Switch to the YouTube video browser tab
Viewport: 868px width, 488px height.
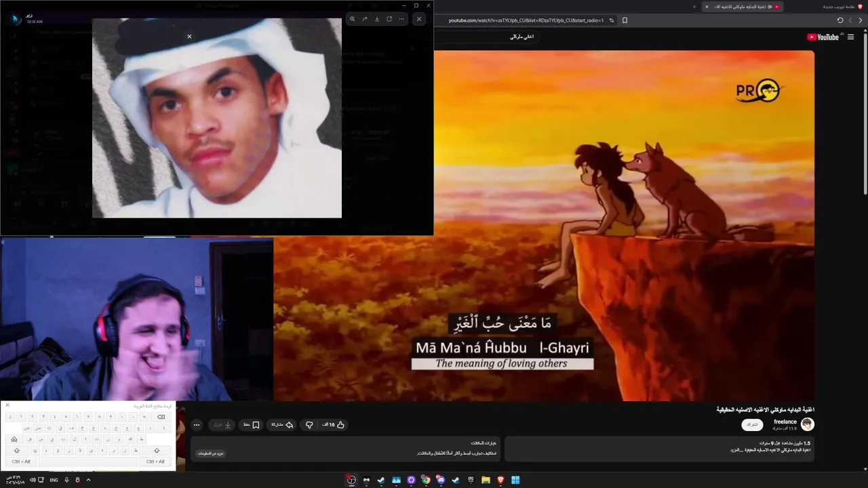click(x=743, y=7)
